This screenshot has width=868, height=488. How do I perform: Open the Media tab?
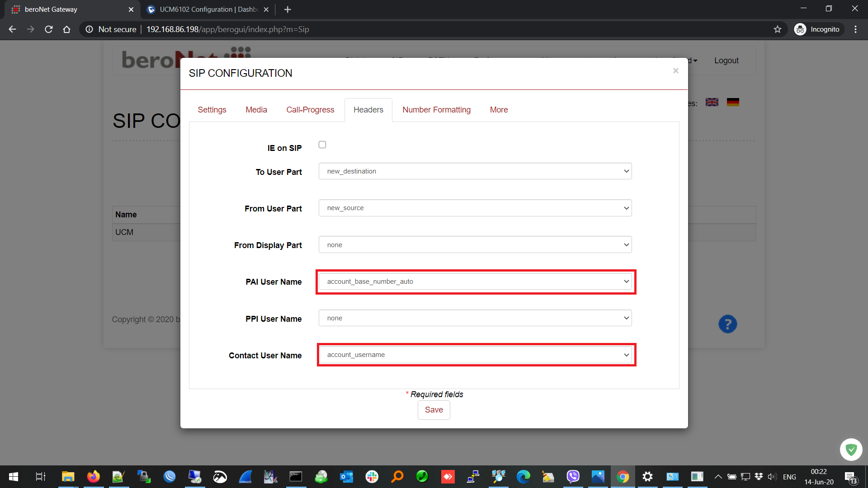pos(256,110)
